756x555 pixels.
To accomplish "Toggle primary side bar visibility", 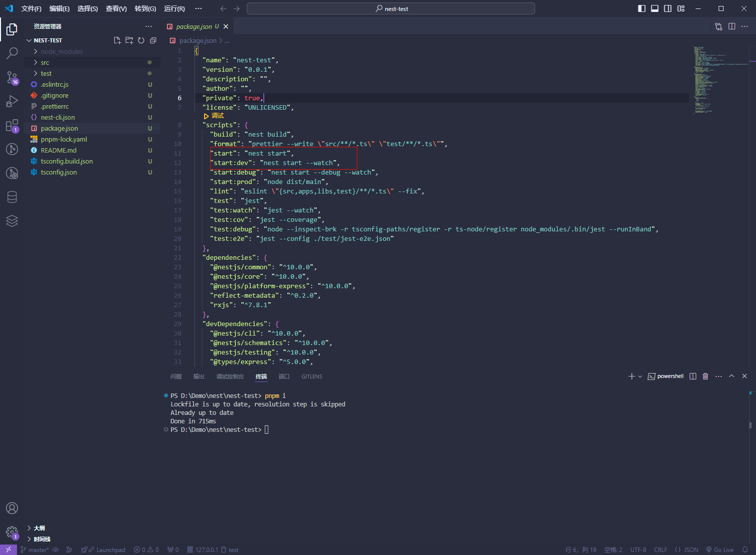I will pyautogui.click(x=642, y=8).
